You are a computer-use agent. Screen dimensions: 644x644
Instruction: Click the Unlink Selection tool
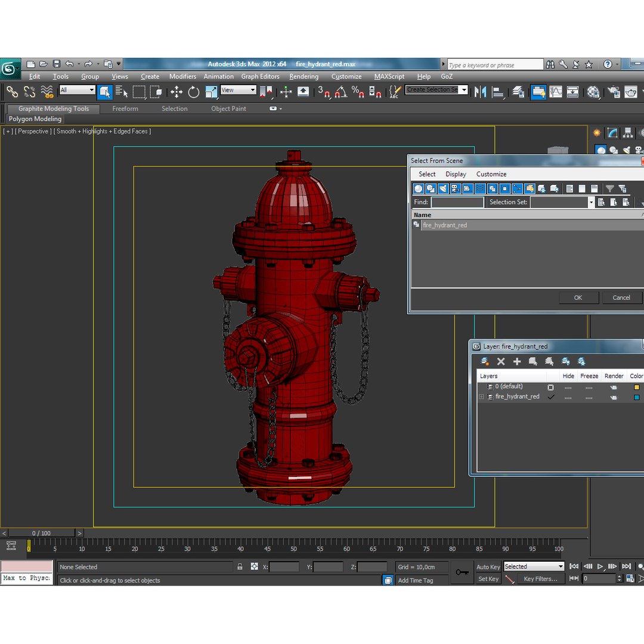[29, 92]
